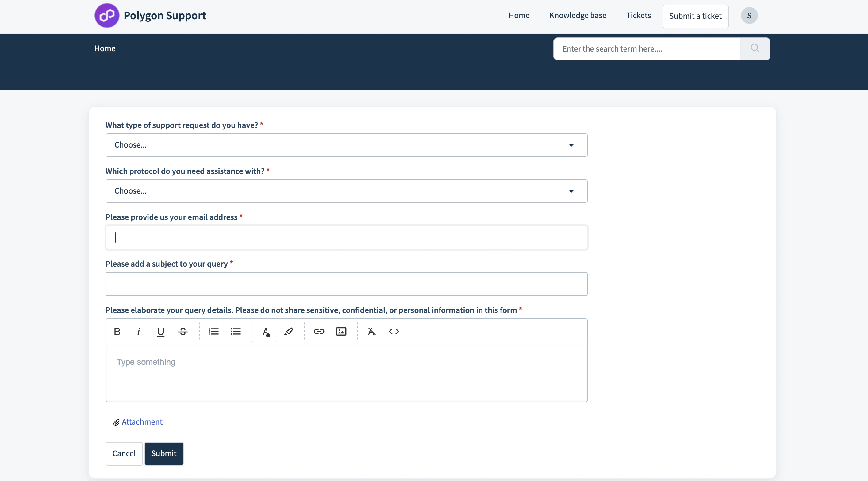Viewport: 868px width, 481px height.
Task: Open the Knowledge base page
Action: point(578,15)
